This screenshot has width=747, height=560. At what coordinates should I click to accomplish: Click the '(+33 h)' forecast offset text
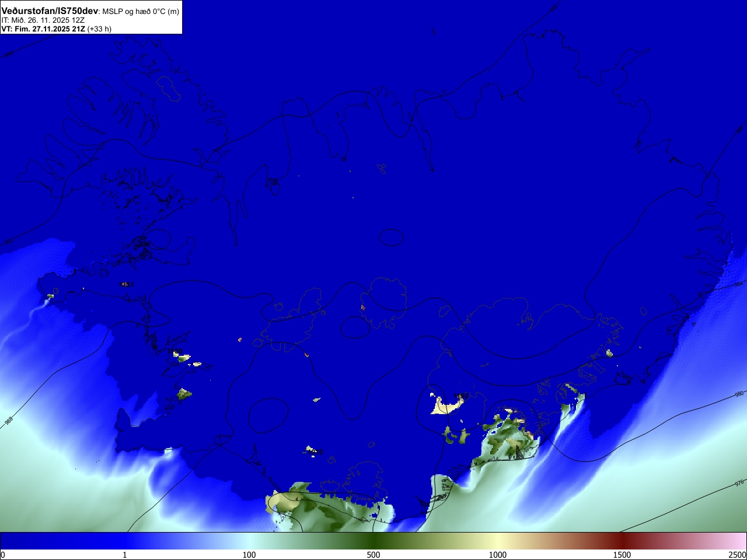click(x=99, y=29)
